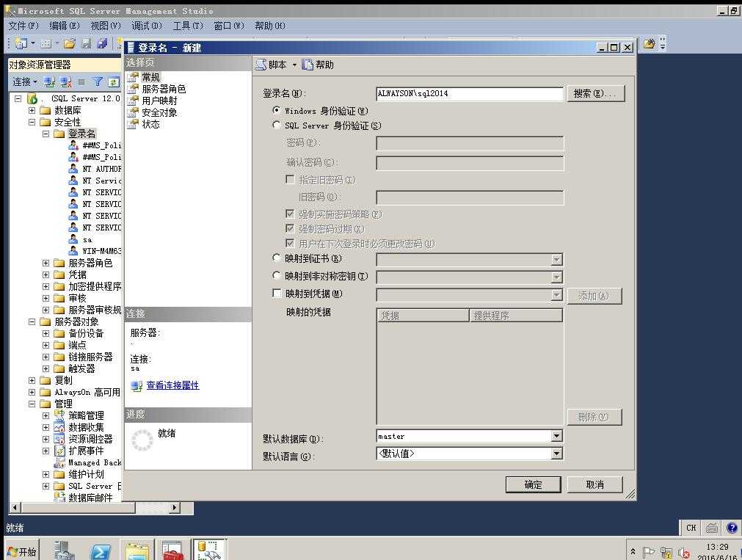Toggle the Specify old password checkbox
The width and height of the screenshot is (742, 560).
(x=291, y=179)
